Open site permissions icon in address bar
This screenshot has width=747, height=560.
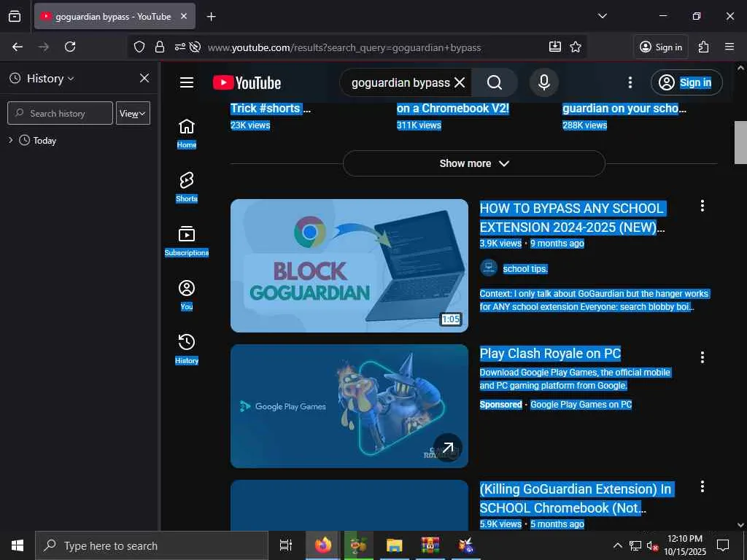[179, 47]
